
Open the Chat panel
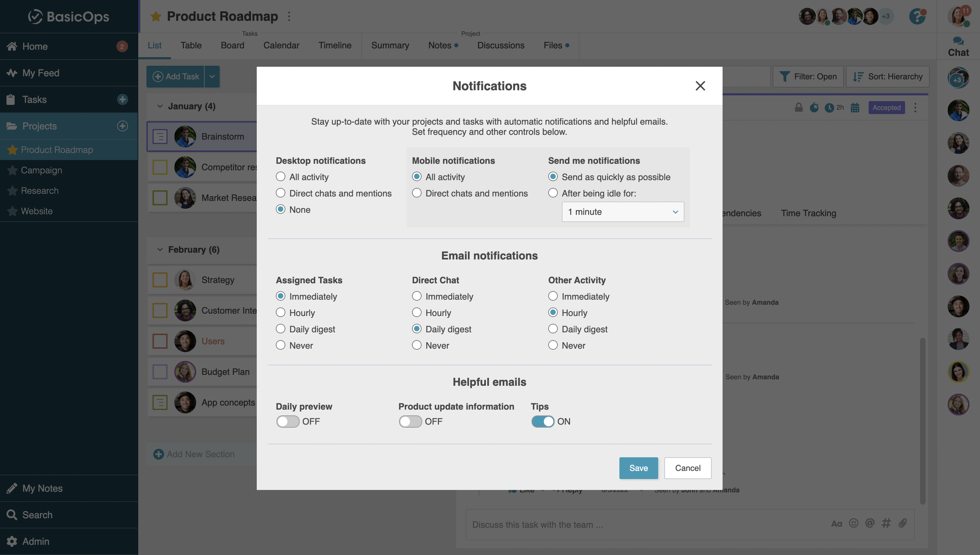958,45
